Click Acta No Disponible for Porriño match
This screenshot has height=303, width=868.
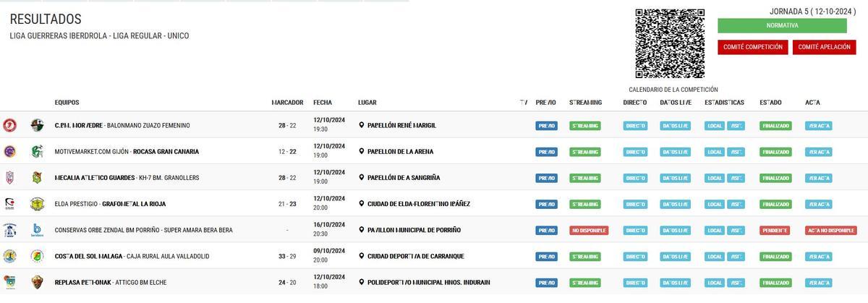830,230
